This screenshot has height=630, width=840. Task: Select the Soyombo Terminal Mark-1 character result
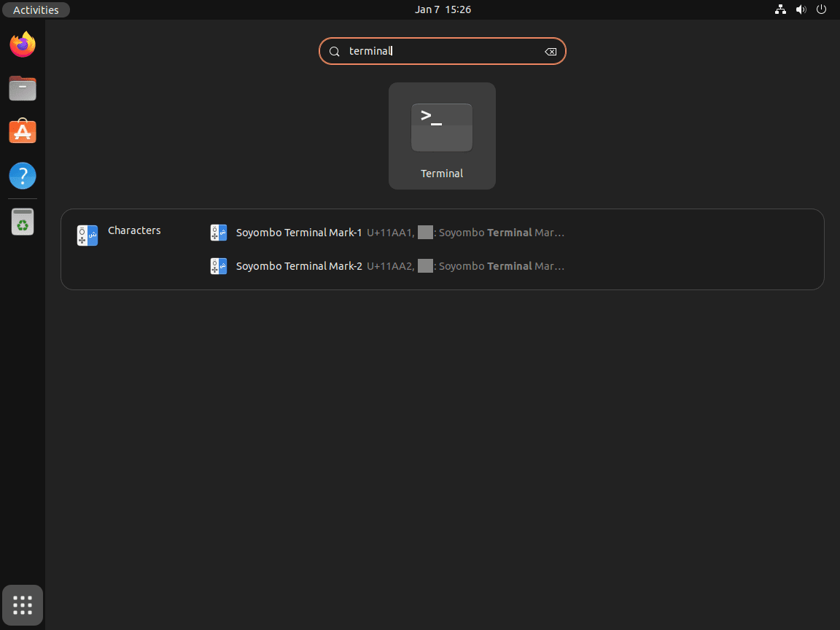pos(299,232)
